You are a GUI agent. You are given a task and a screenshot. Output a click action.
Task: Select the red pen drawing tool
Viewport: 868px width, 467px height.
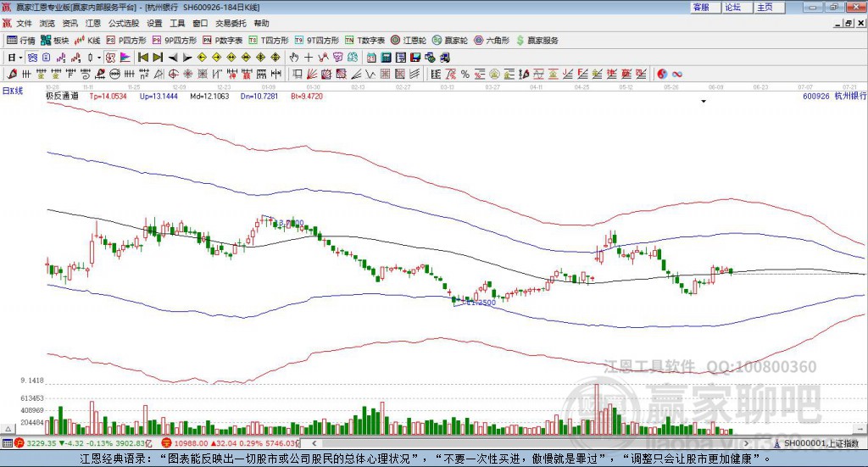(12, 74)
